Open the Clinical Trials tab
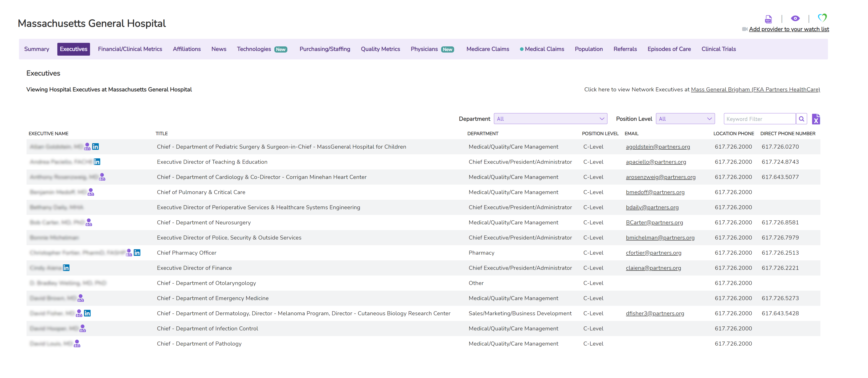 click(718, 49)
